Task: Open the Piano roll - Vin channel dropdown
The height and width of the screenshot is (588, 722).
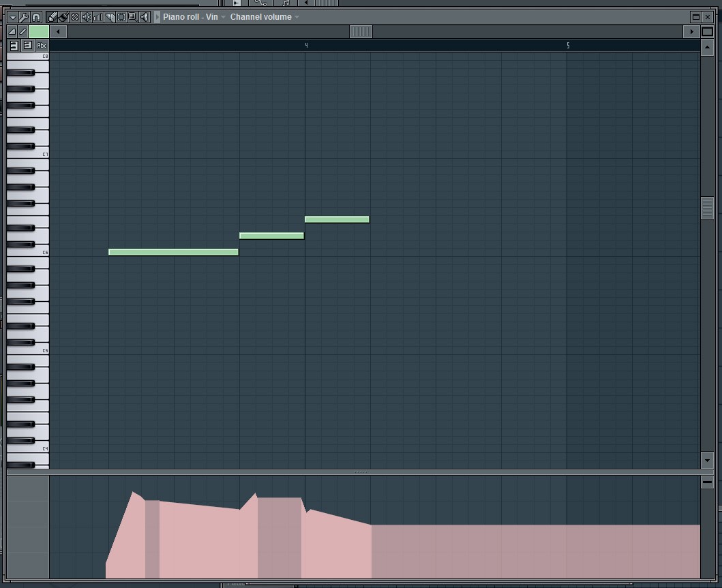Action: (x=194, y=17)
